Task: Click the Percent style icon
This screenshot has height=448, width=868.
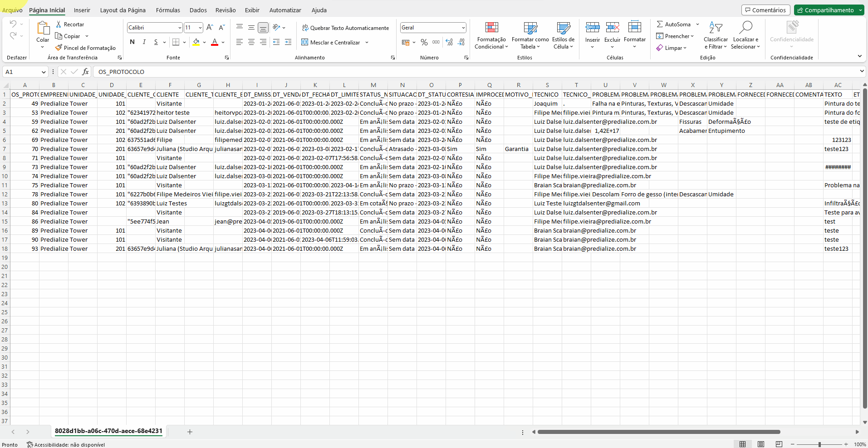Action: [x=424, y=42]
